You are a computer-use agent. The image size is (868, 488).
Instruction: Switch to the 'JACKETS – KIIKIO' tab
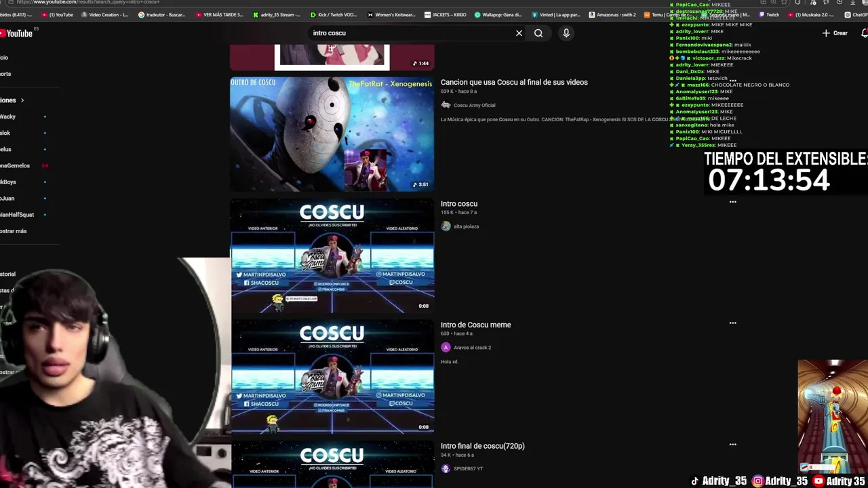tap(446, 14)
